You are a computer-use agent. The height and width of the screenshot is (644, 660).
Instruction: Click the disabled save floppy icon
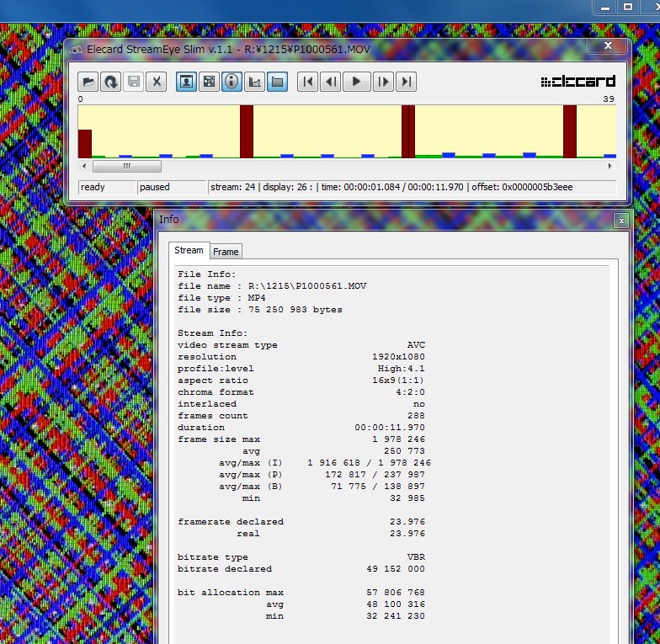133,82
